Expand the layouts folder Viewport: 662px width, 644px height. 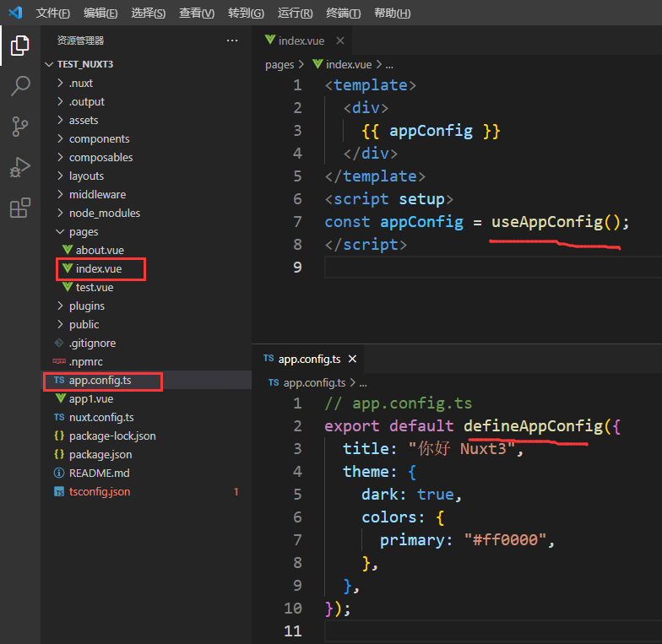tap(61, 176)
